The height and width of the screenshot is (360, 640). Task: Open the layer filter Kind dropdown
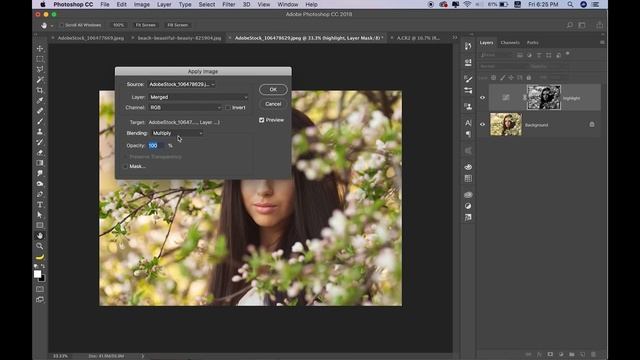(x=497, y=55)
